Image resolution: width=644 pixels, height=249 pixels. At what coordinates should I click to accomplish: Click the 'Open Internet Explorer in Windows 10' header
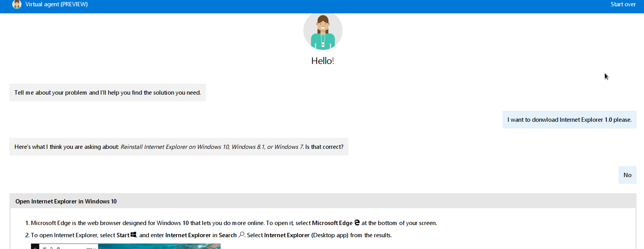(323, 201)
